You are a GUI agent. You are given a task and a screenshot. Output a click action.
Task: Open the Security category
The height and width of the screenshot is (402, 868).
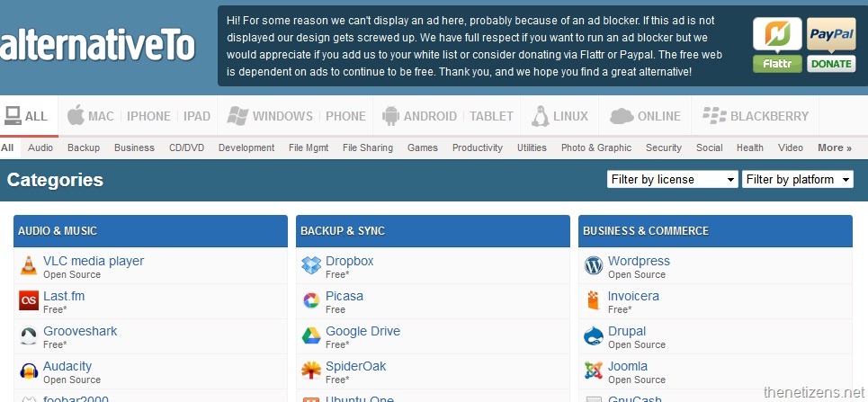(663, 147)
